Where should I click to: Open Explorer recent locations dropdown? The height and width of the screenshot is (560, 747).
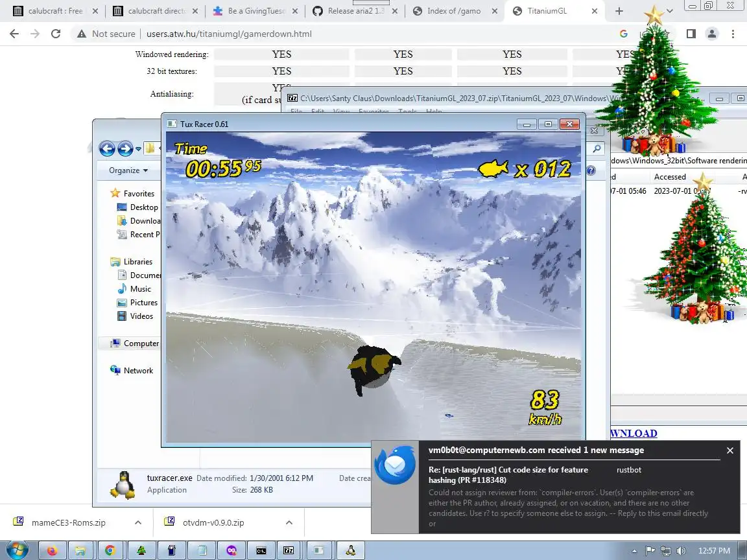tap(138, 149)
